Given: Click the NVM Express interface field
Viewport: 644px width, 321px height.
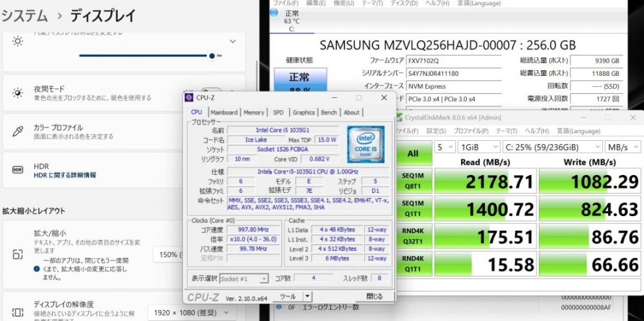Looking at the screenshot, I should tap(453, 86).
